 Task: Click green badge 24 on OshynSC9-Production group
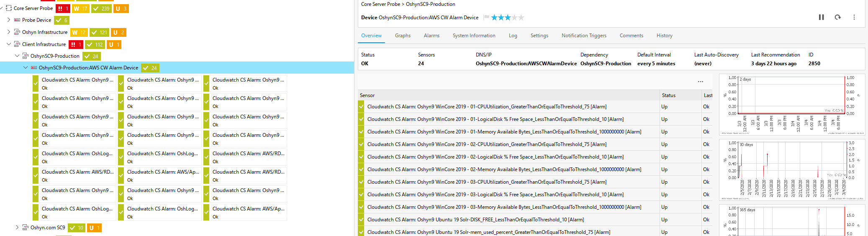(91, 56)
